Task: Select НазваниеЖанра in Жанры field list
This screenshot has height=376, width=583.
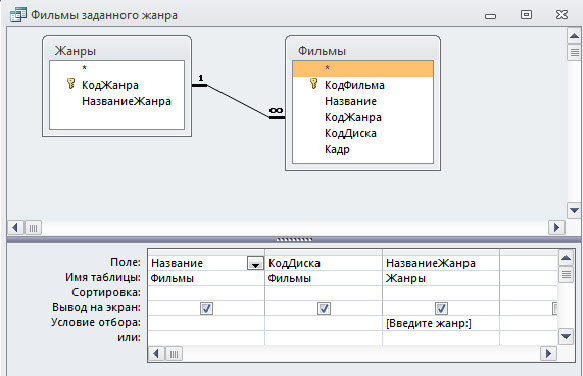Action: pyautogui.click(x=126, y=101)
